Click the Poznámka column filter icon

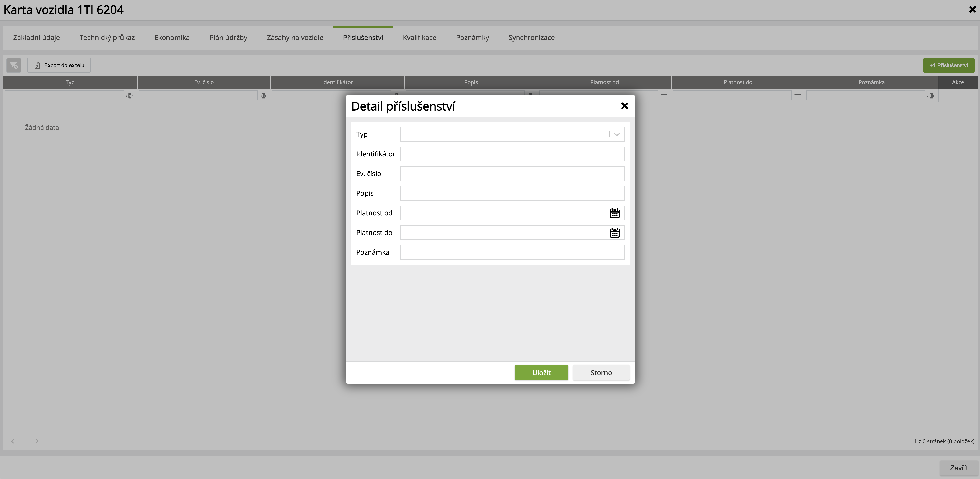pos(931,96)
